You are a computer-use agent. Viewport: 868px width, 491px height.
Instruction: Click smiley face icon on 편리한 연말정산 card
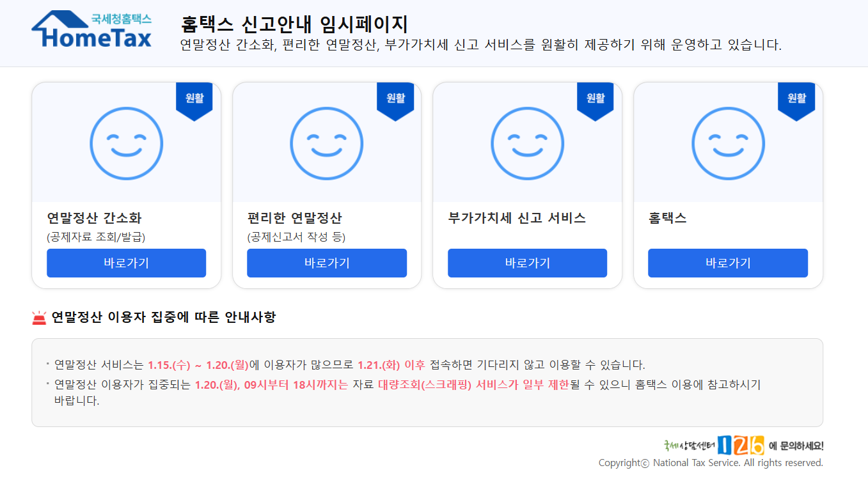[327, 143]
